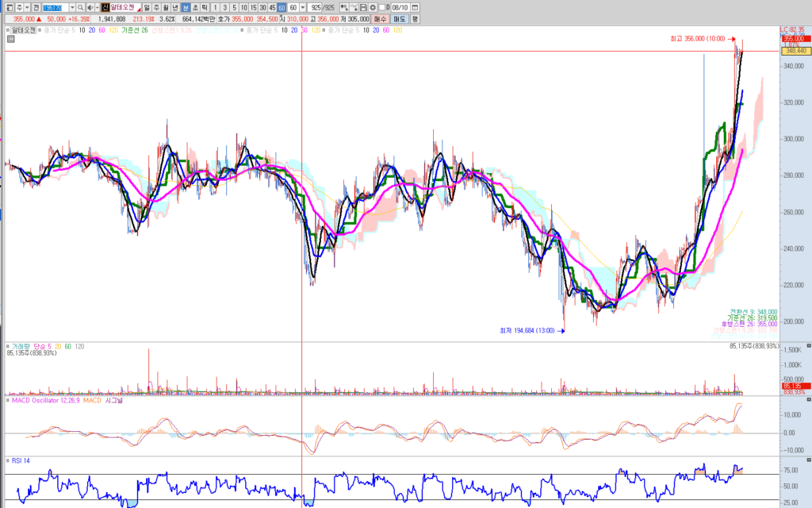Click the volume panel corner button at right
The height and width of the screenshot is (508, 812).
coord(808,346)
